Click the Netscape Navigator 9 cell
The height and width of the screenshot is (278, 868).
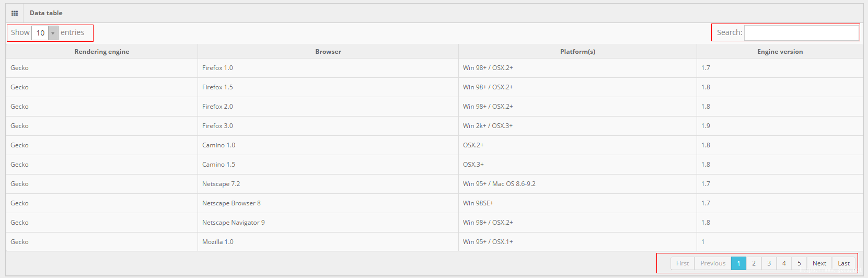328,223
